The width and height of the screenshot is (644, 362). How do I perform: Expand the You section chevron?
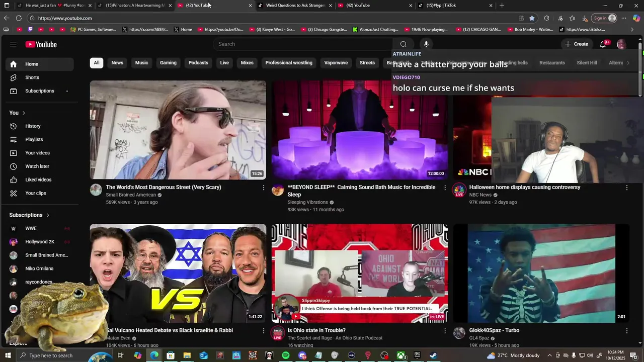pos(24,113)
